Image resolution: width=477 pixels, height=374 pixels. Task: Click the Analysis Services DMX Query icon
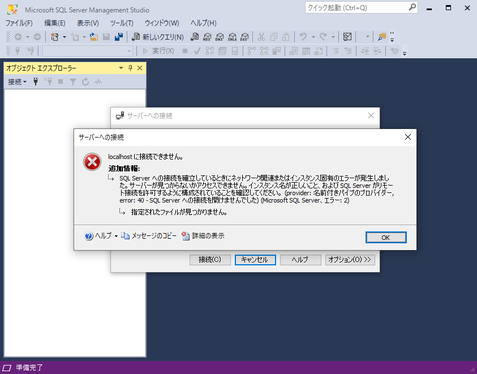[220, 37]
